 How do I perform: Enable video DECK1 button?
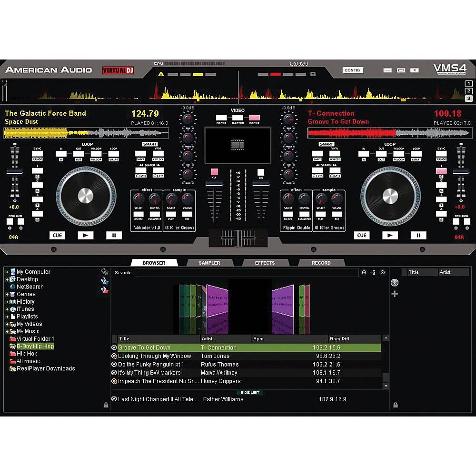coord(221,118)
